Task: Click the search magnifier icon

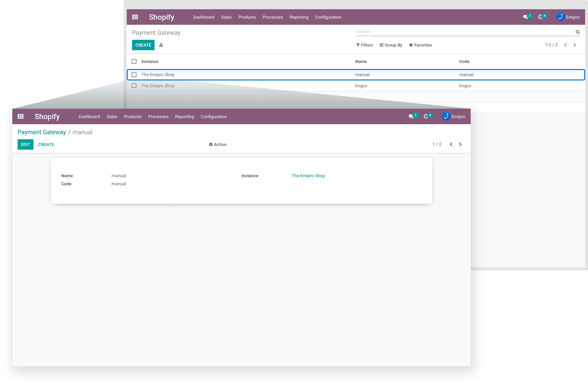Action: pos(577,32)
